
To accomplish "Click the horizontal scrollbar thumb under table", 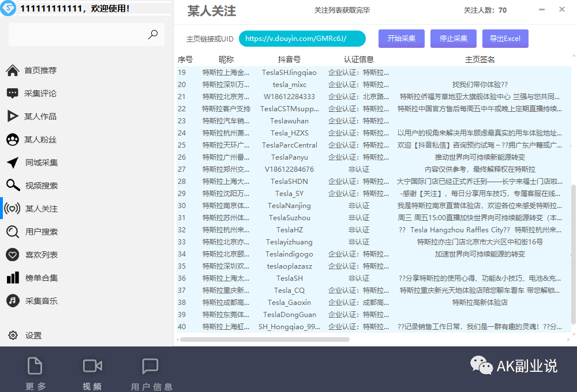I will point(265,340).
